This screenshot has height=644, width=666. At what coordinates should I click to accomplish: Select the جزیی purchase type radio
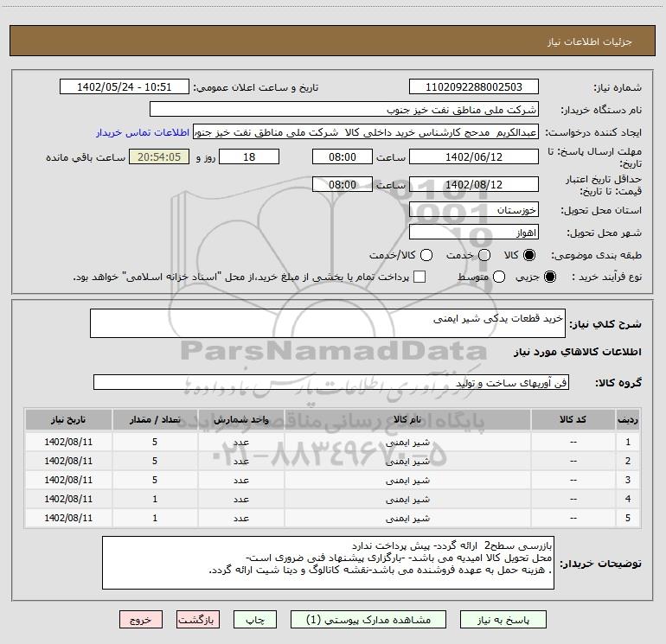(549, 277)
